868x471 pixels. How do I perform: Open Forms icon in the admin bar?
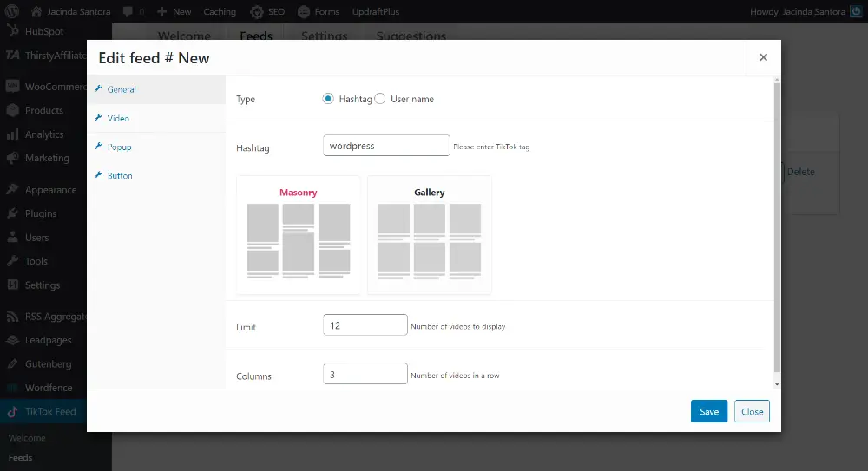[303, 11]
